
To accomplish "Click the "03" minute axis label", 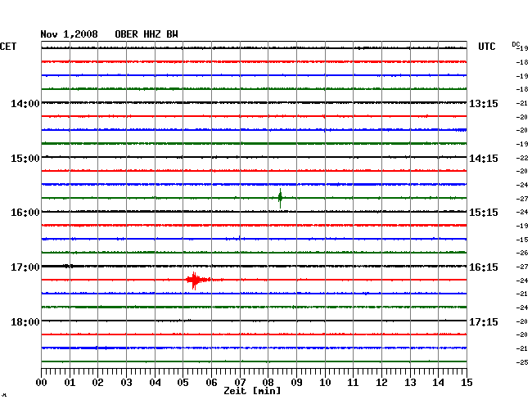I will click(x=126, y=383).
